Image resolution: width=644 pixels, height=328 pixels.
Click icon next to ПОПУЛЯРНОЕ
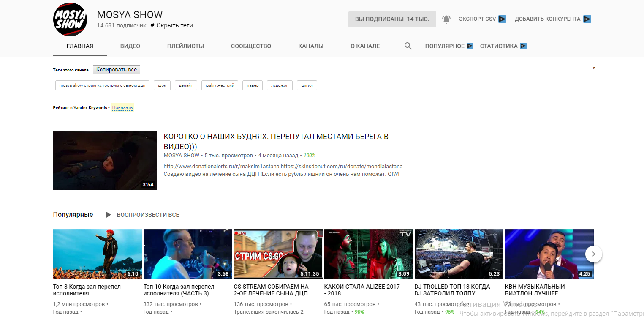pos(470,46)
